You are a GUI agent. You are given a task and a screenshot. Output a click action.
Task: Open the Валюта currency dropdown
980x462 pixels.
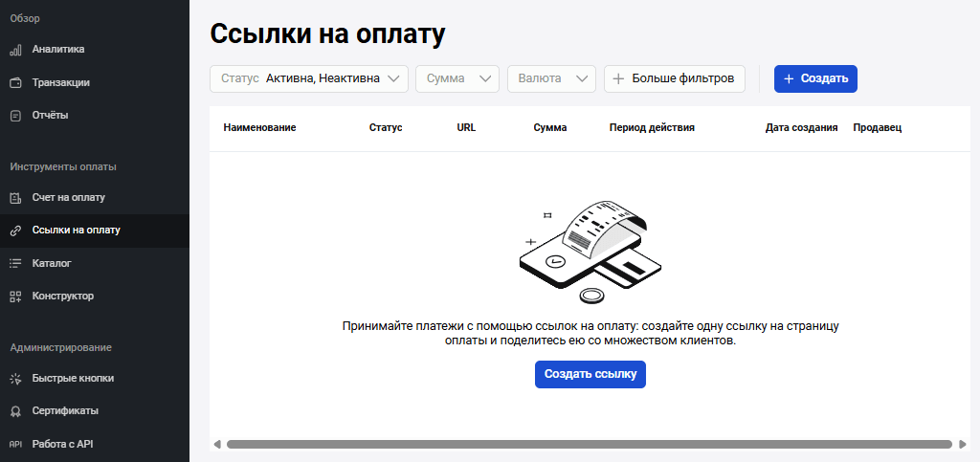coord(551,78)
